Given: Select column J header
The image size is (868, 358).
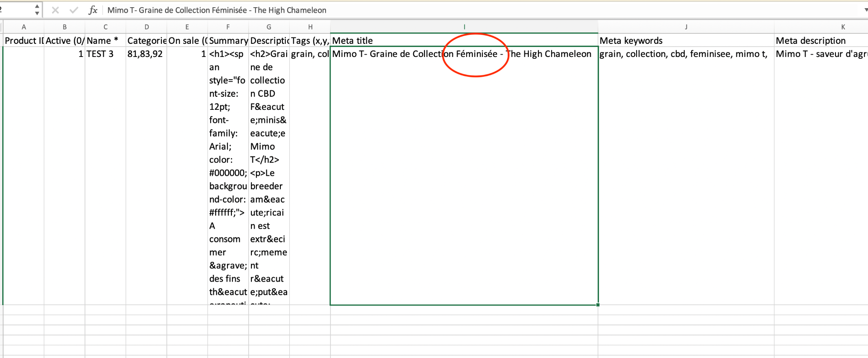Looking at the screenshot, I should tap(686, 27).
